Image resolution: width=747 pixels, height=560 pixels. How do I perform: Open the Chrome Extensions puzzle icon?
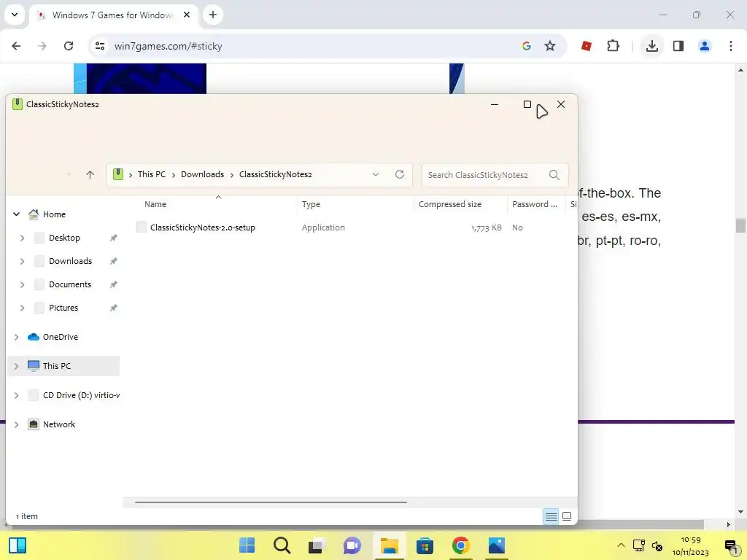[x=613, y=46]
